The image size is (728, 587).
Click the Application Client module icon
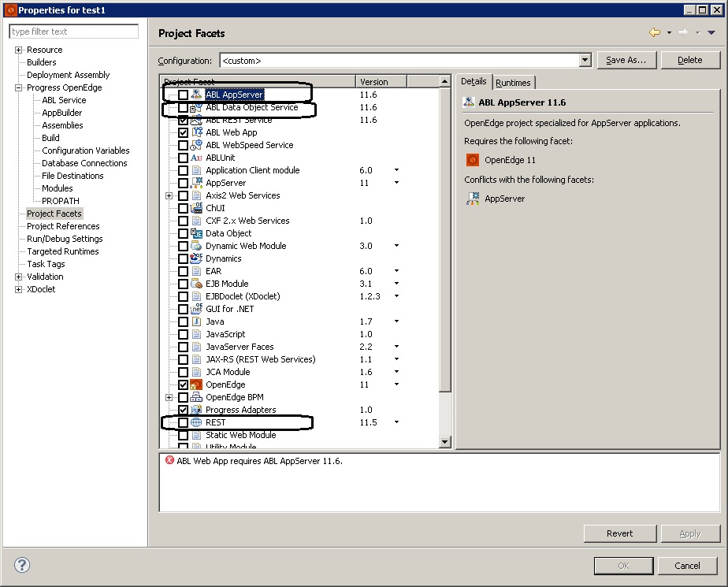(x=196, y=170)
